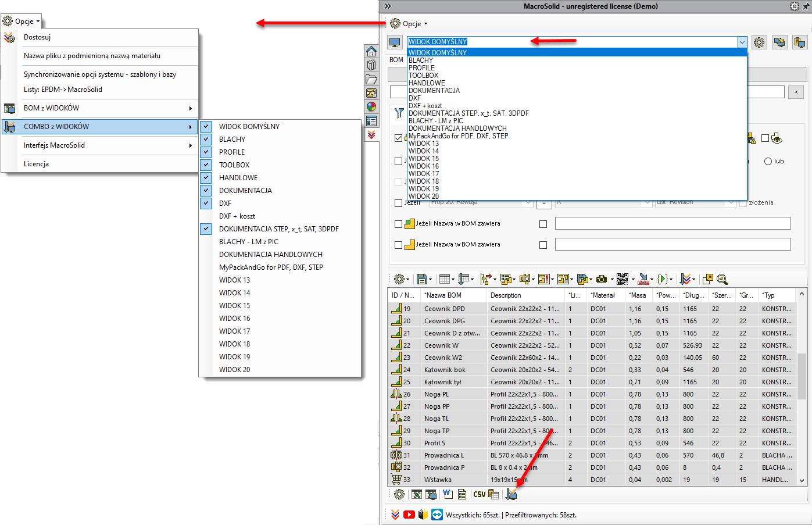Image resolution: width=812 pixels, height=525 pixels.
Task: Click the save diskette icon in BOM toolbar
Action: [422, 279]
